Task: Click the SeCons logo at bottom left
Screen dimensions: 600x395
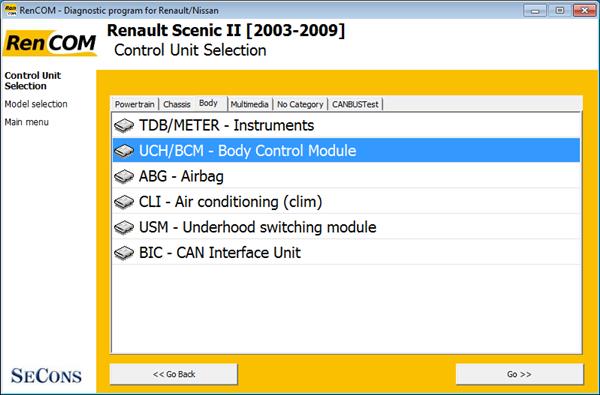Action: 46,375
